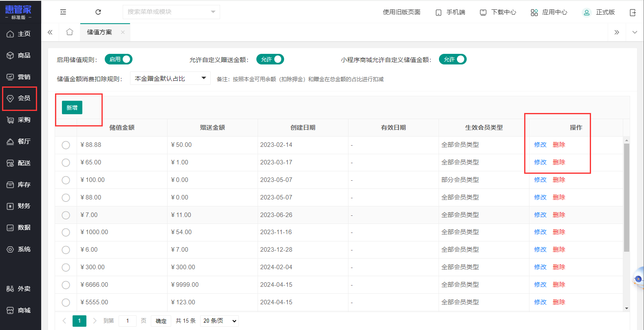Click the refresh icon in top bar

(98, 12)
